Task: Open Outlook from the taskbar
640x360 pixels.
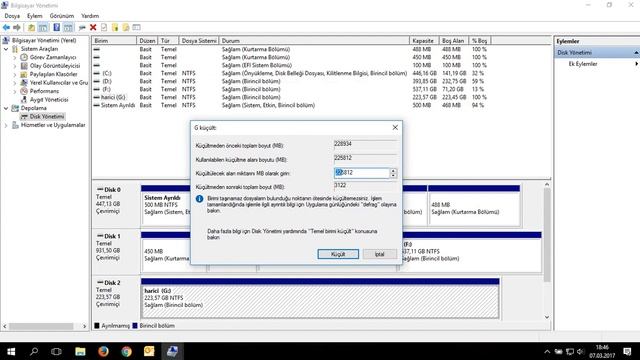Action: 149,351
